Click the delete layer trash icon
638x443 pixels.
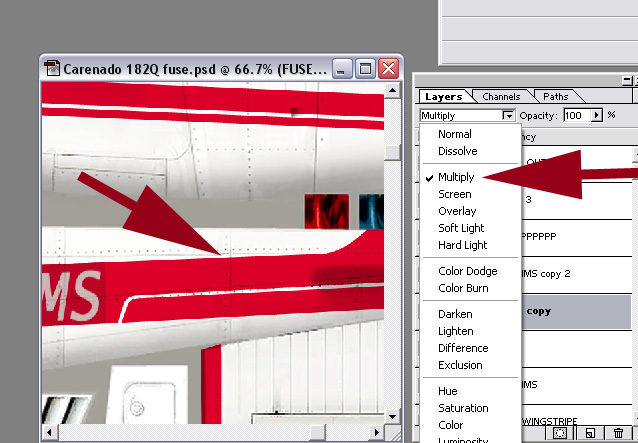tap(619, 433)
